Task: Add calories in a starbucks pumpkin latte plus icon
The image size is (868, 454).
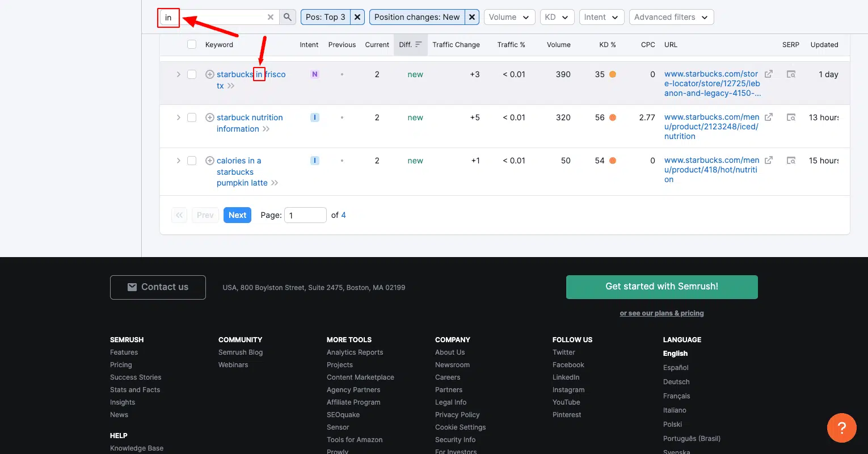Action: coord(210,161)
